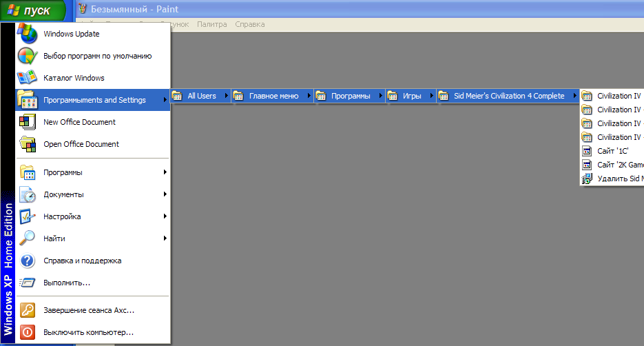Click the Справка и поддержка question icon
Viewport: 644px width, 346px height.
coord(28,261)
